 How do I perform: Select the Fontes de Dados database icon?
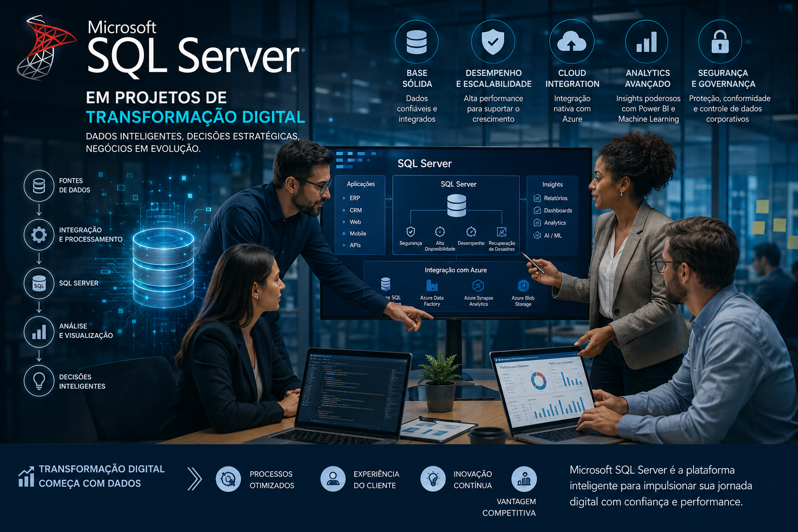[39, 185]
